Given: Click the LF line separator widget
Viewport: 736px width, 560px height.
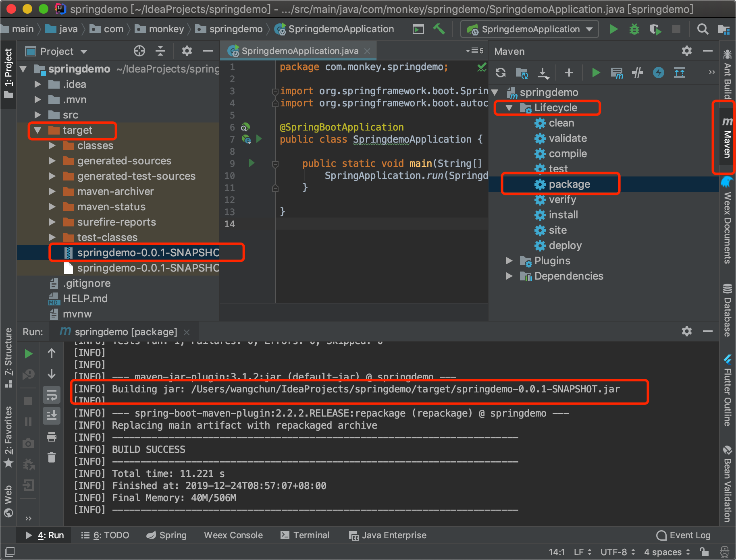Looking at the screenshot, I should coord(583,552).
